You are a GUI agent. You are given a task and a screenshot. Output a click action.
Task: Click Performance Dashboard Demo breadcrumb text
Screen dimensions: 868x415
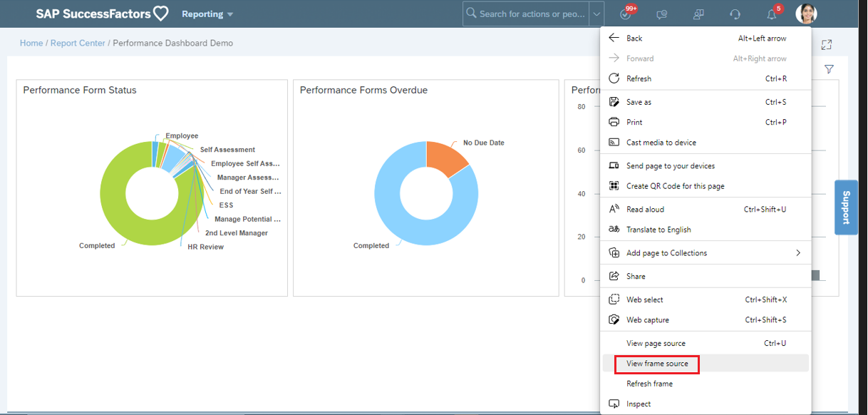173,43
